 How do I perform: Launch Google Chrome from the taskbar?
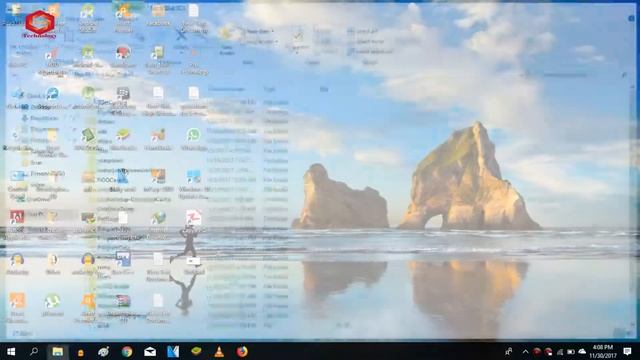coord(127,351)
